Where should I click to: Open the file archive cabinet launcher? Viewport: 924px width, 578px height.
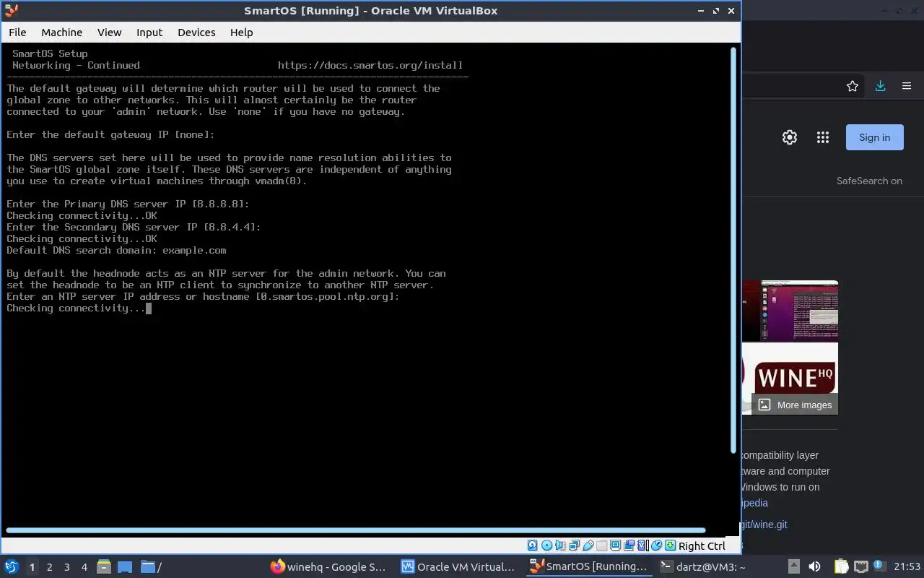point(103,566)
